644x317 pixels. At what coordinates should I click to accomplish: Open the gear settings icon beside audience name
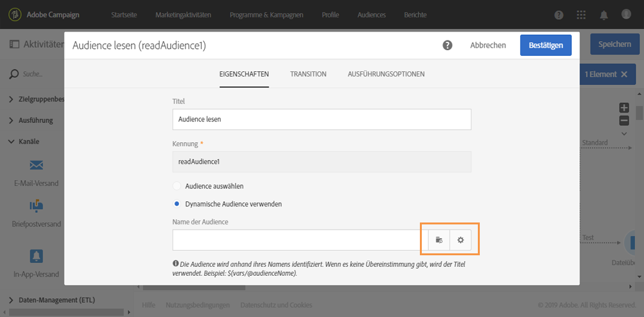click(460, 240)
